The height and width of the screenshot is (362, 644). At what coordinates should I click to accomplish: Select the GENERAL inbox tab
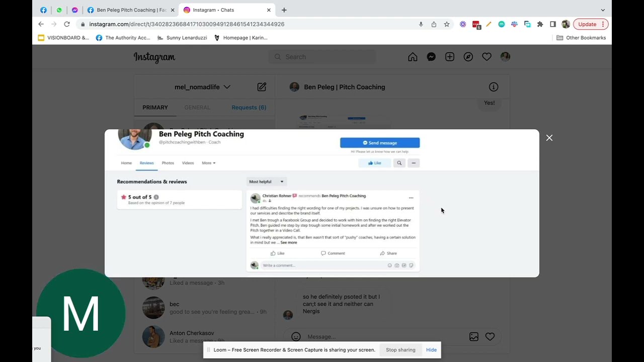pos(197,108)
